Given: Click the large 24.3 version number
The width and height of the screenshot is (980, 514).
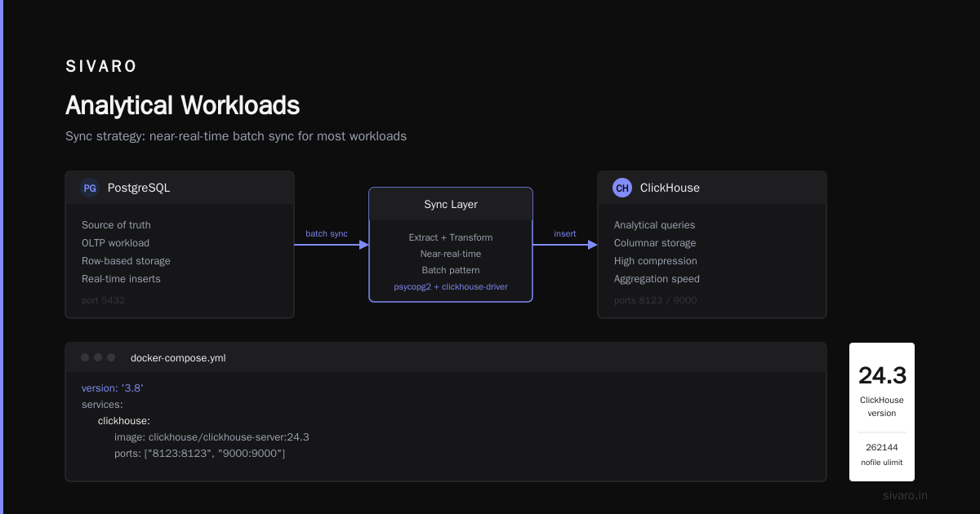Looking at the screenshot, I should [882, 376].
